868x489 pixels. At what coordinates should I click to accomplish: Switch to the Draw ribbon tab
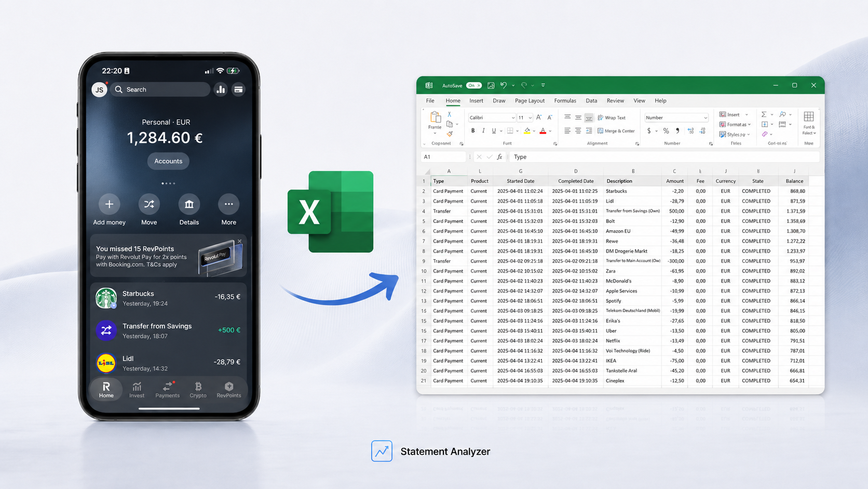[x=499, y=101]
